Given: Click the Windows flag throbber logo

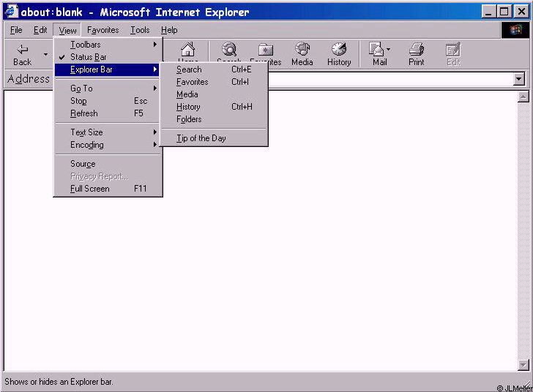Looking at the screenshot, I should pyautogui.click(x=515, y=30).
